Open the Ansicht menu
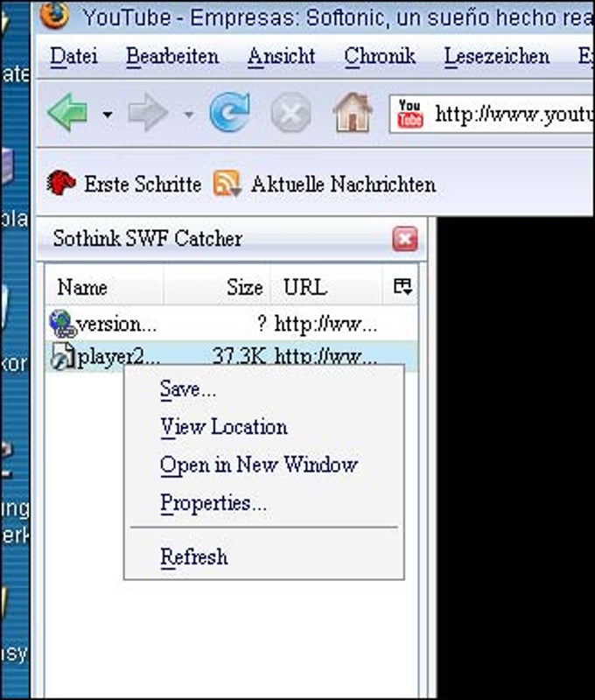Viewport: 595px width, 700px height. point(281,57)
